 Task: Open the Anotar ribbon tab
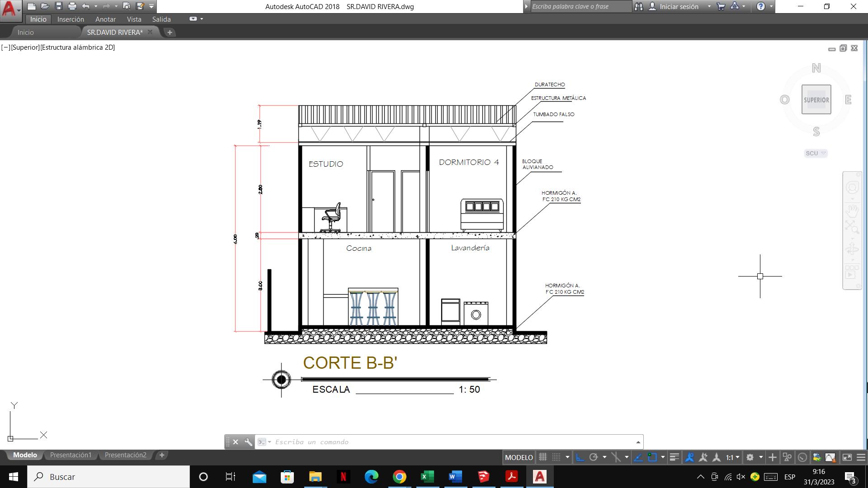pos(105,19)
